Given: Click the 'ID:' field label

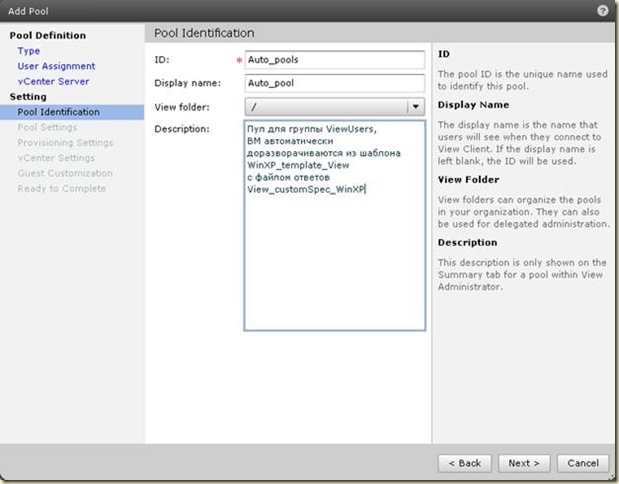Looking at the screenshot, I should coord(162,60).
